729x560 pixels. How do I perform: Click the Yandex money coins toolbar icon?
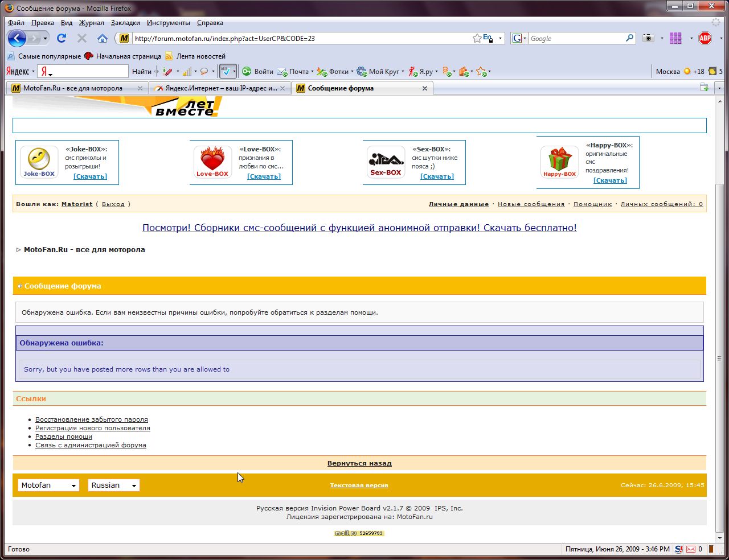(x=447, y=72)
